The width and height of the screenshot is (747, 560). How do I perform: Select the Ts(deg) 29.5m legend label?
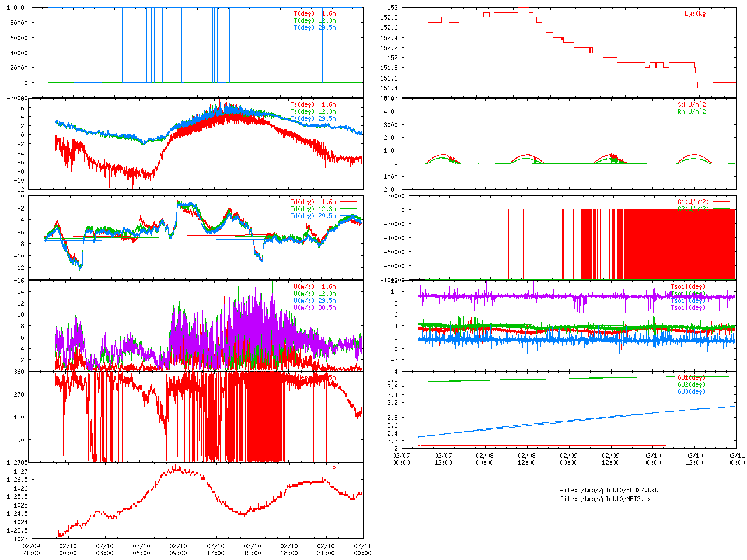tap(313, 119)
